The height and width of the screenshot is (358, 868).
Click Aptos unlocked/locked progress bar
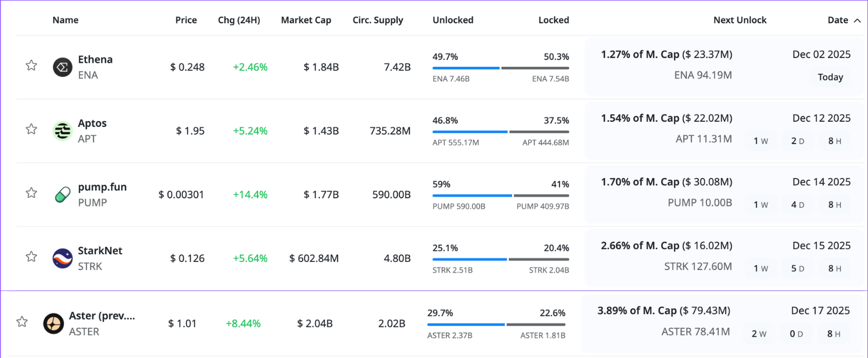[x=500, y=132]
